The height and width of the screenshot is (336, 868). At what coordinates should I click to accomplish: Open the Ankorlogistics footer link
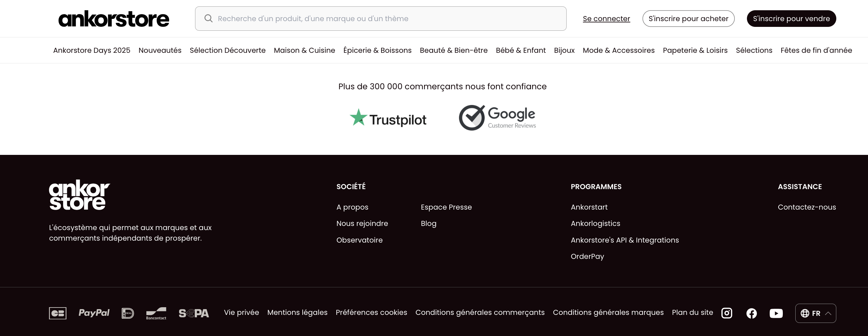pyautogui.click(x=595, y=224)
